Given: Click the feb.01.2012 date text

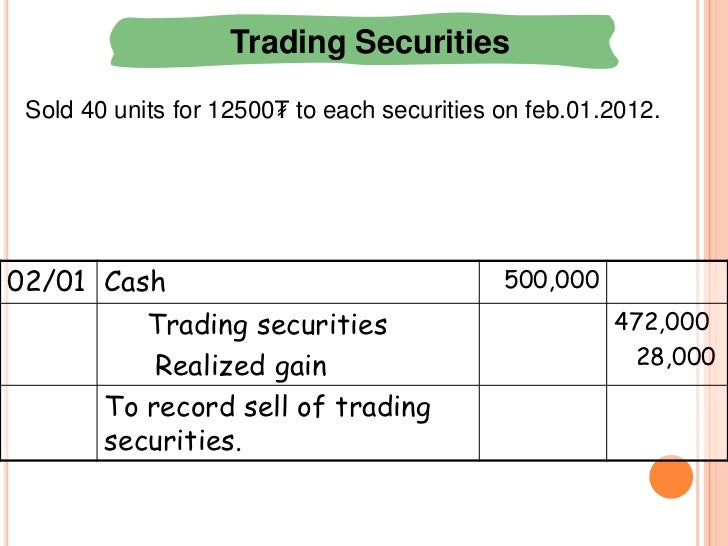Looking at the screenshot, I should point(592,110).
